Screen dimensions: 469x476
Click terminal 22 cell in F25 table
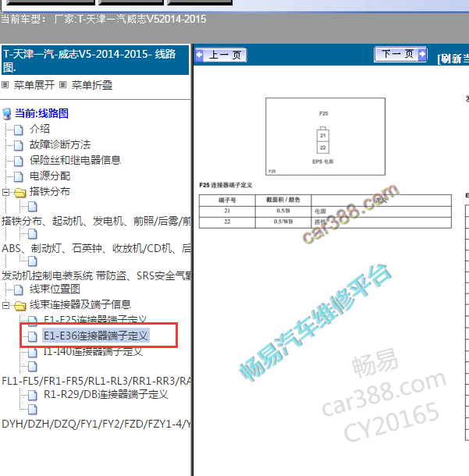coord(227,222)
